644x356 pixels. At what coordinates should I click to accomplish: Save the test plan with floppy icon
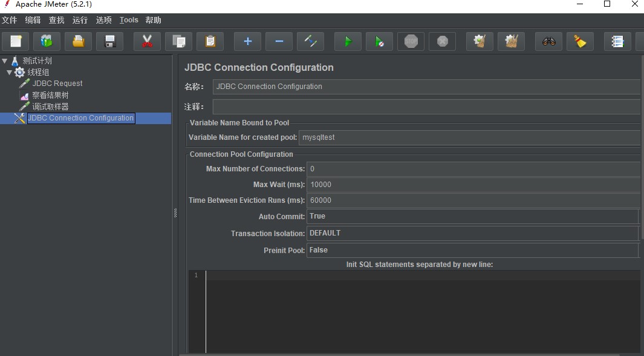109,42
